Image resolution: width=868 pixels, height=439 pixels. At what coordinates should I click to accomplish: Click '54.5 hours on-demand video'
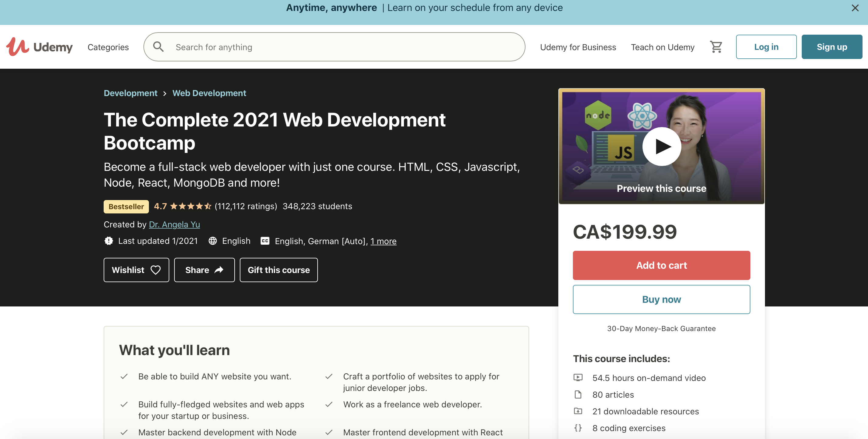click(649, 378)
